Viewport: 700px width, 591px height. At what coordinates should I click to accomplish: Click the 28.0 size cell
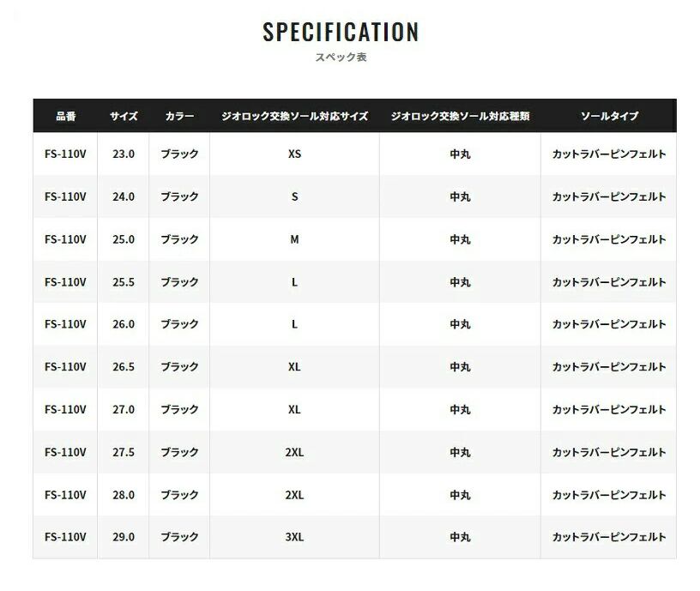coord(124,495)
